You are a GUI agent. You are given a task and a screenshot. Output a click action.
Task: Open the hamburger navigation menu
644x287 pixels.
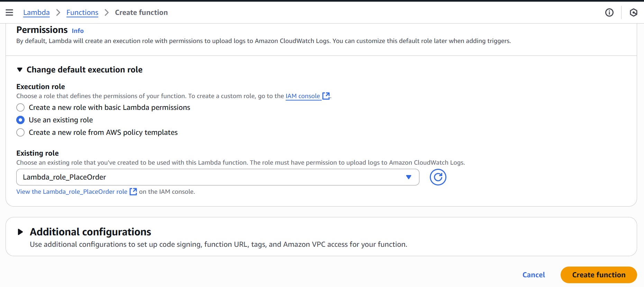click(x=9, y=12)
